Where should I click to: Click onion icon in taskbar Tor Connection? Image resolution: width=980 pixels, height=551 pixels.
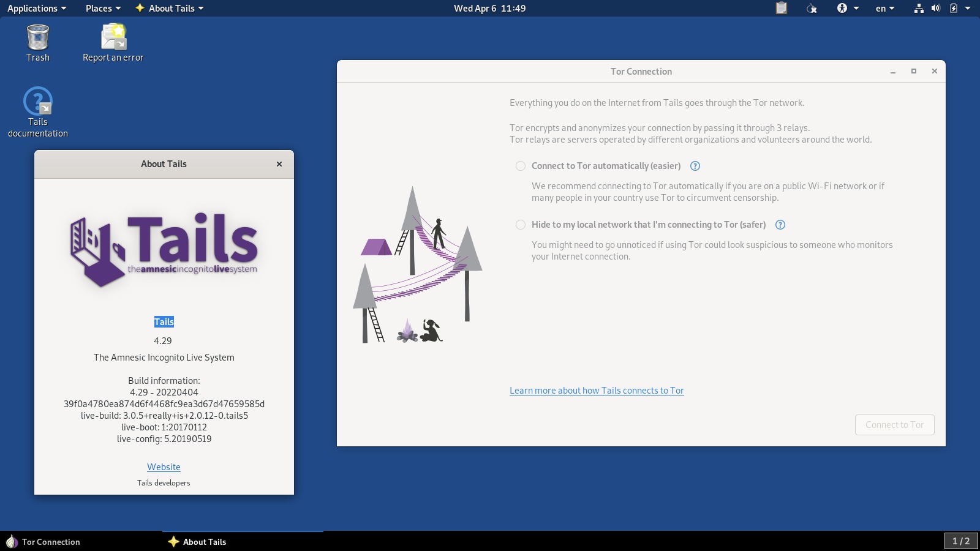point(12,541)
